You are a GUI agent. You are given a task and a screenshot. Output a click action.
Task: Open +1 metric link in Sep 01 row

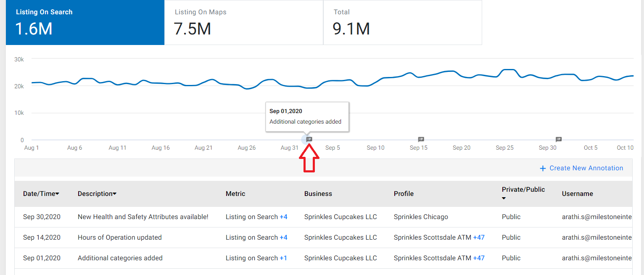(283, 258)
